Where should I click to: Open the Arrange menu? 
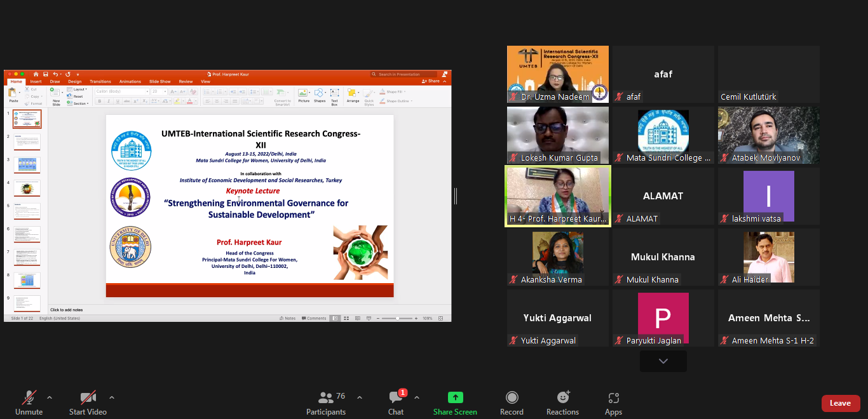(x=353, y=96)
